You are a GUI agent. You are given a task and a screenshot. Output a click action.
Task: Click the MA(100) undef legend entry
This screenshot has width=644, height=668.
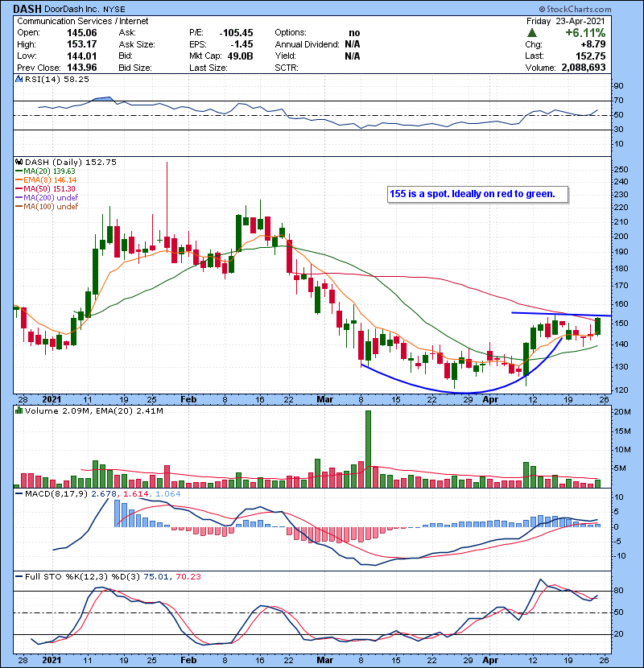(47, 207)
